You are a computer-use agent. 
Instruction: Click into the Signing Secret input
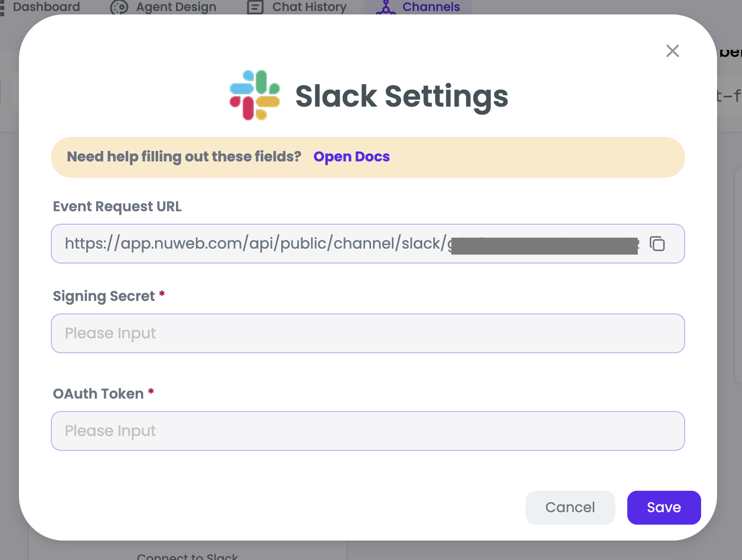coord(368,333)
